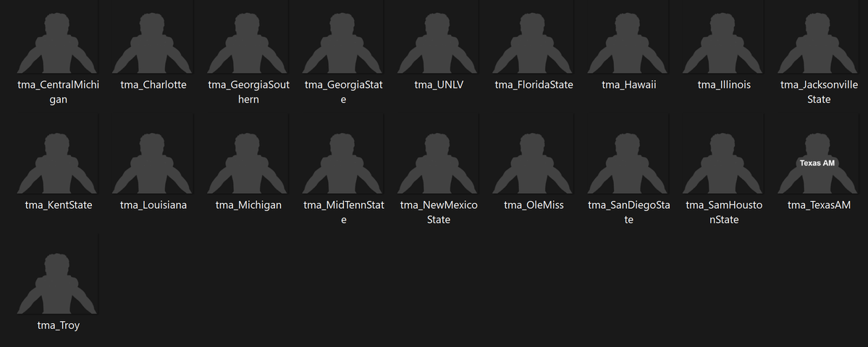Select the tma_GeorgiaState silhouette icon
The width and height of the screenshot is (868, 347).
pyautogui.click(x=343, y=43)
